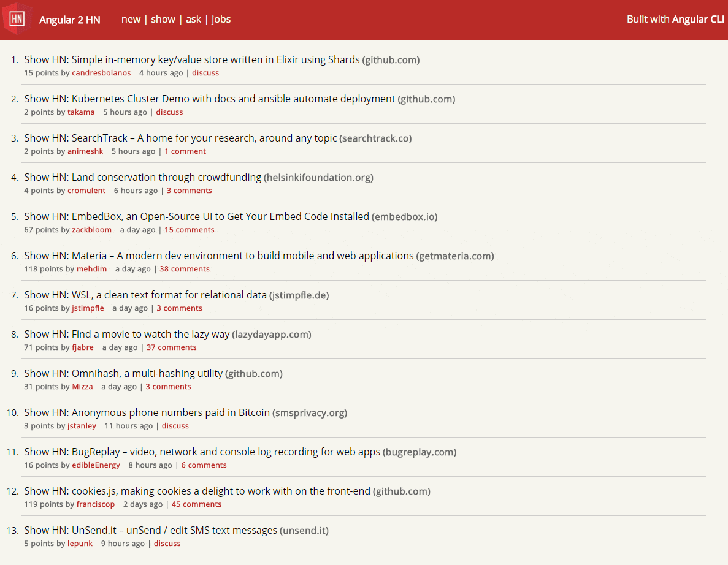Viewport: 728px width, 565px height.
Task: View user takama profile
Action: 81,112
